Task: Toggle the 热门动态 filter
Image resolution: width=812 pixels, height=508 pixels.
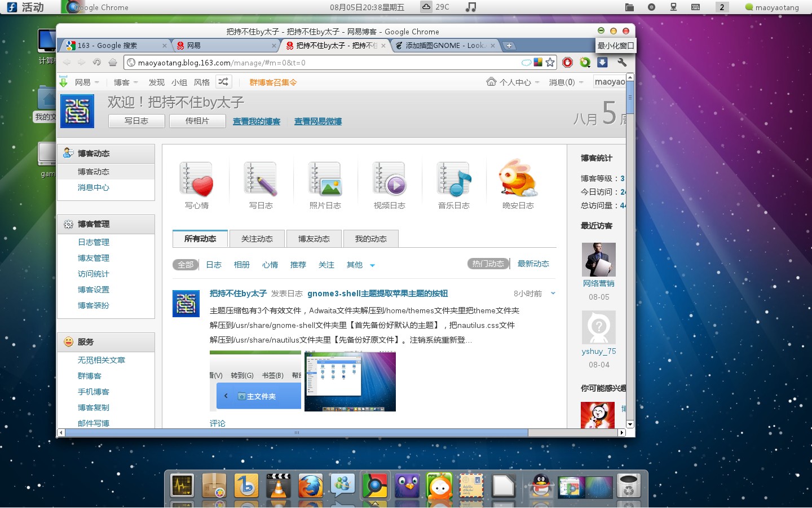Action: point(488,264)
